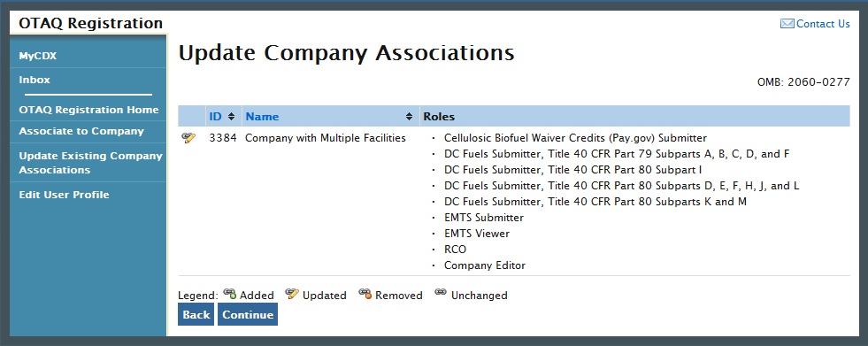
Task: Sort table using Name column arrows
Action: click(x=409, y=117)
